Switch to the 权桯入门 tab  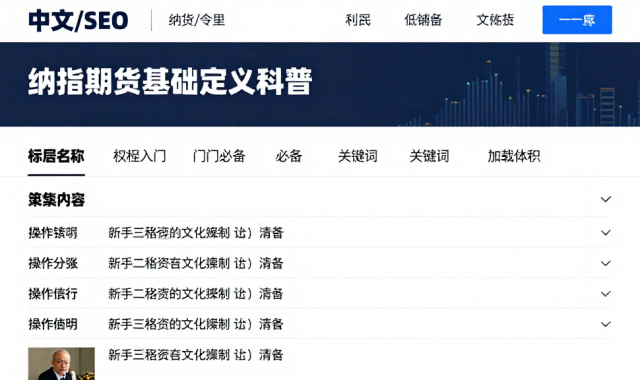pyautogui.click(x=140, y=156)
